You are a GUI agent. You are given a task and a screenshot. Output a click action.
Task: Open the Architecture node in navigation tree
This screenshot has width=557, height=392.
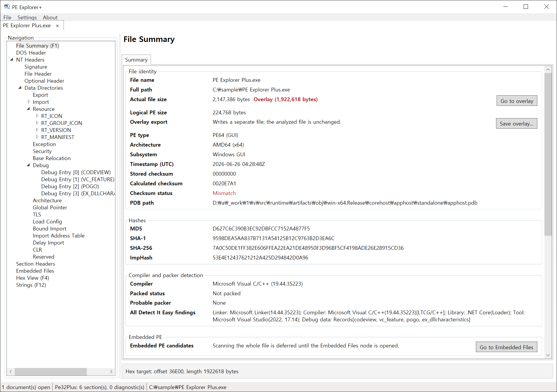pyautogui.click(x=47, y=201)
